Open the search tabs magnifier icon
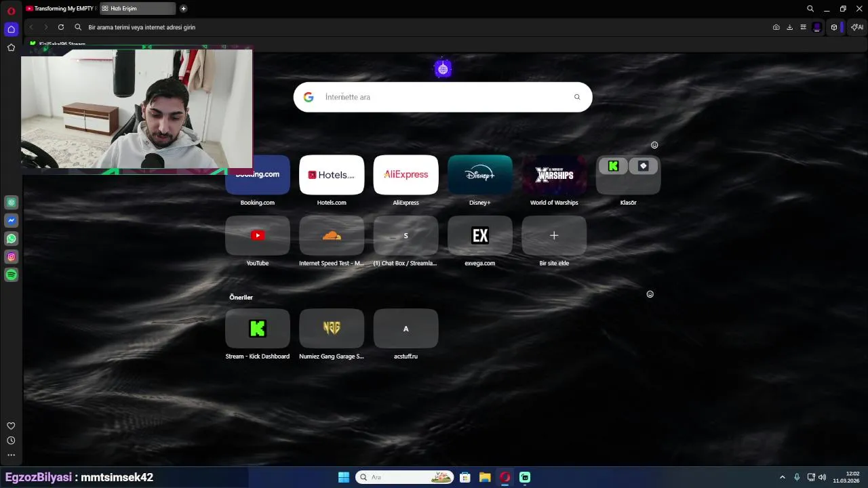 810,9
